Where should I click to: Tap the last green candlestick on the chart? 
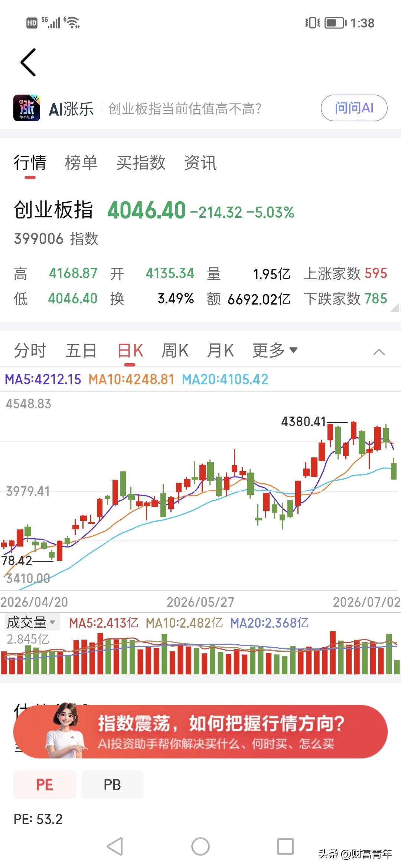pos(394,468)
